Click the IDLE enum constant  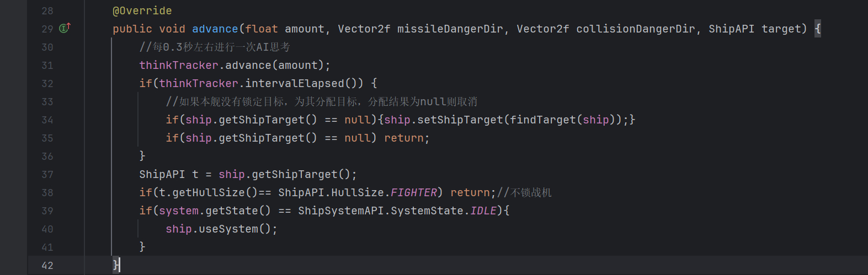483,211
